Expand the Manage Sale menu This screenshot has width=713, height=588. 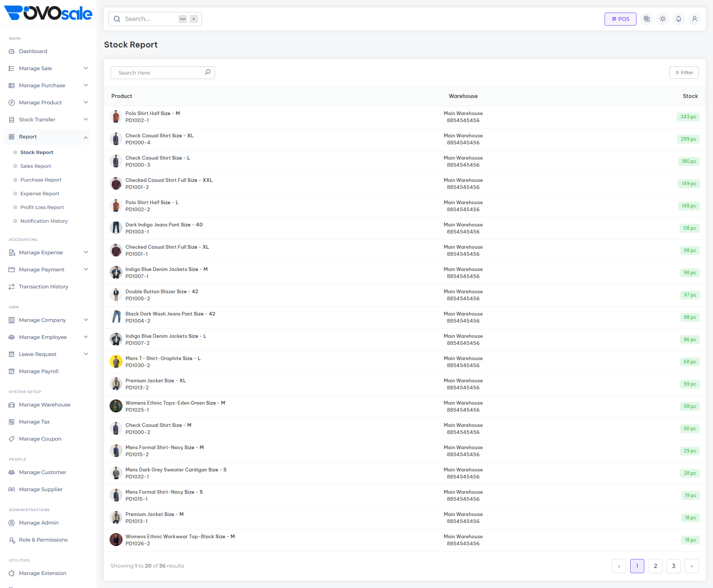click(x=47, y=68)
